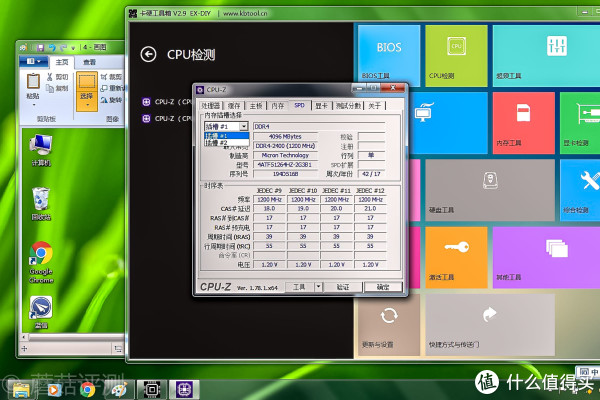Click the 中 input method indicator
The height and width of the screenshot is (400, 600).
pyautogui.click(x=594, y=372)
